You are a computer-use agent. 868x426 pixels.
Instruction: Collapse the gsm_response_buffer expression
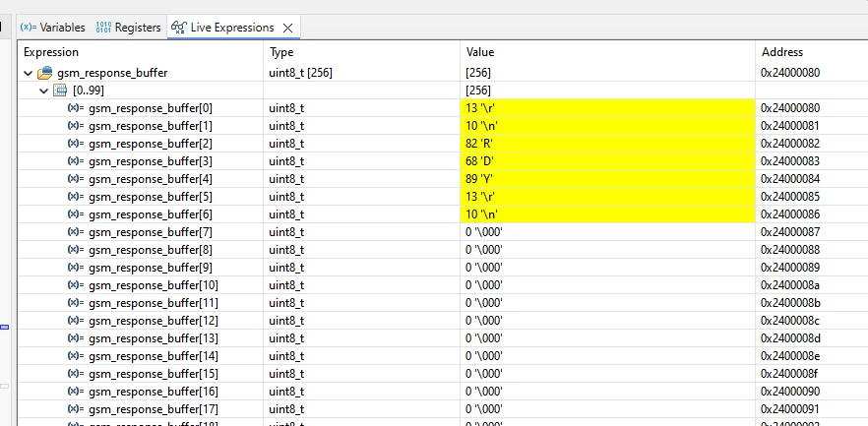point(28,73)
